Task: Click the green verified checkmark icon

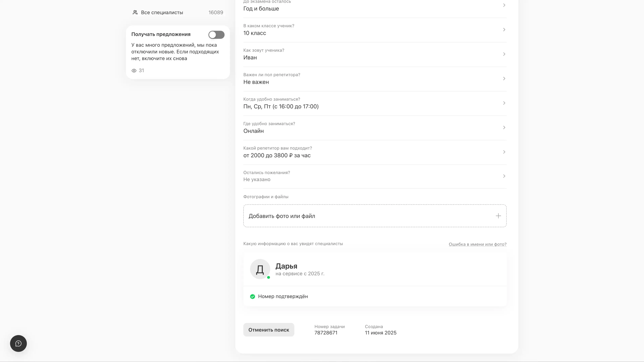Action: click(x=253, y=296)
